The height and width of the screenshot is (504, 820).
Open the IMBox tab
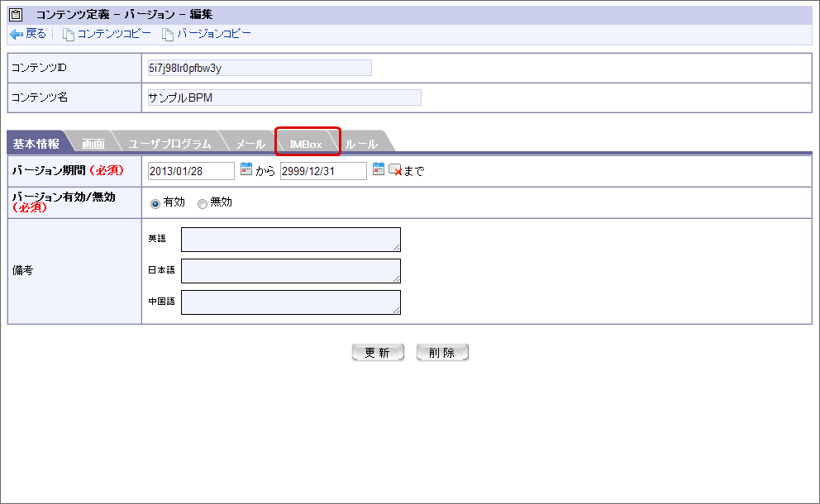point(306,144)
